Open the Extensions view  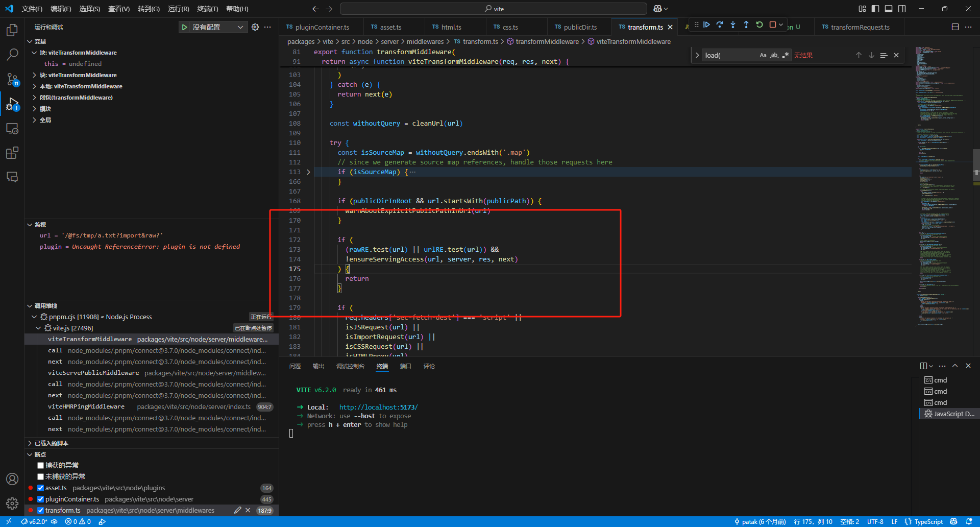pyautogui.click(x=12, y=153)
